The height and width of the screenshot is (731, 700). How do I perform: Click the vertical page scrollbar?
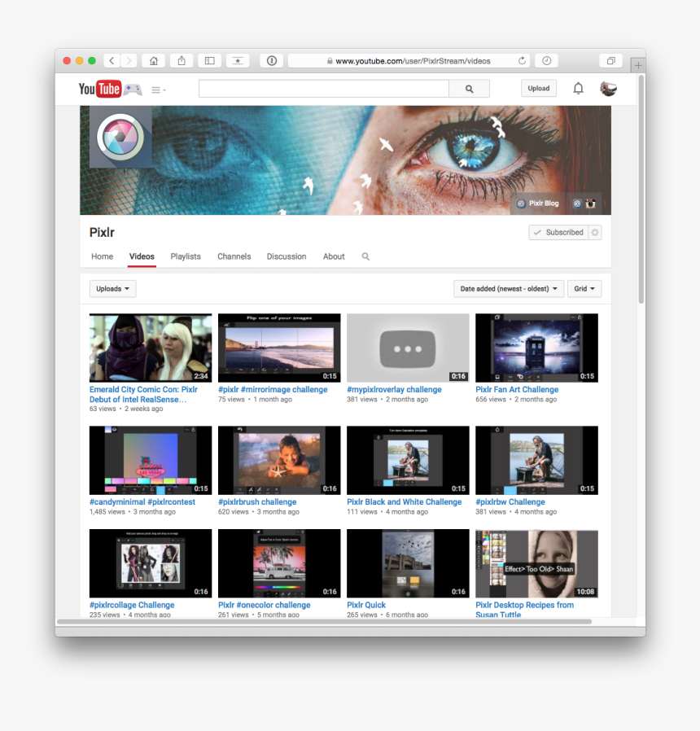tap(641, 189)
